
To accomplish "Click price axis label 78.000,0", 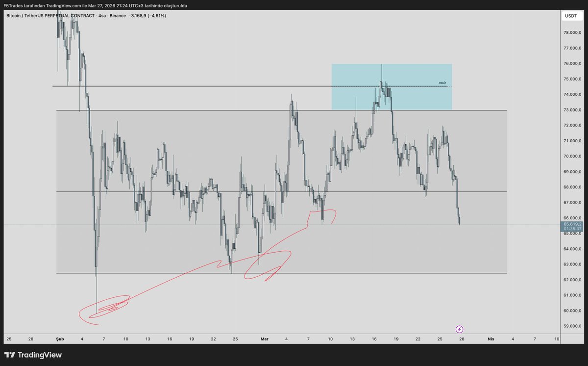I will (x=572, y=33).
